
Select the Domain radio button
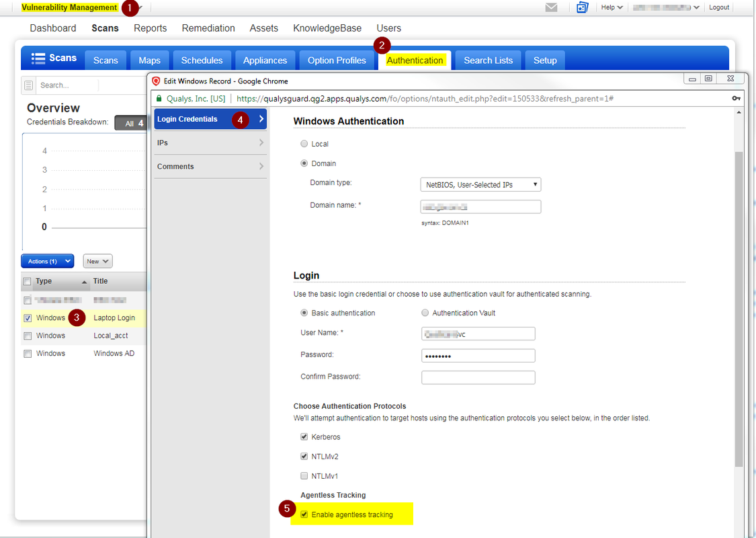click(304, 163)
